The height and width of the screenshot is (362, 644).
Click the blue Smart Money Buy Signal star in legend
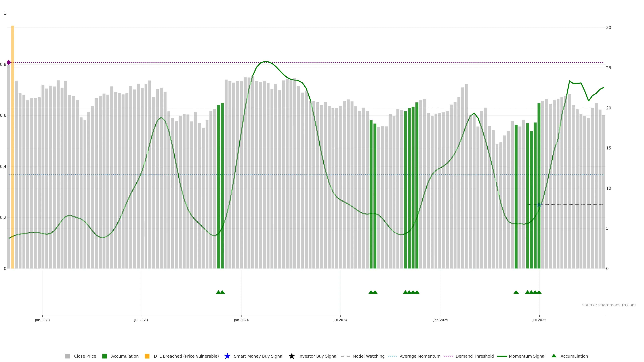[227, 356]
